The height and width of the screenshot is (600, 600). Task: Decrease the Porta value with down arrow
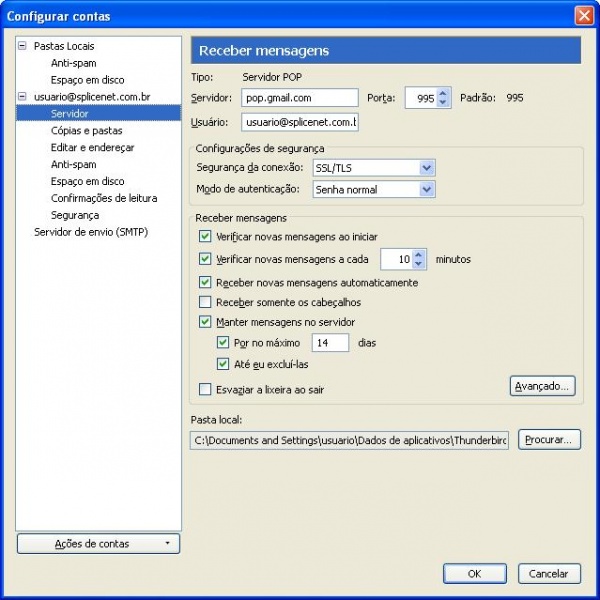tap(443, 103)
